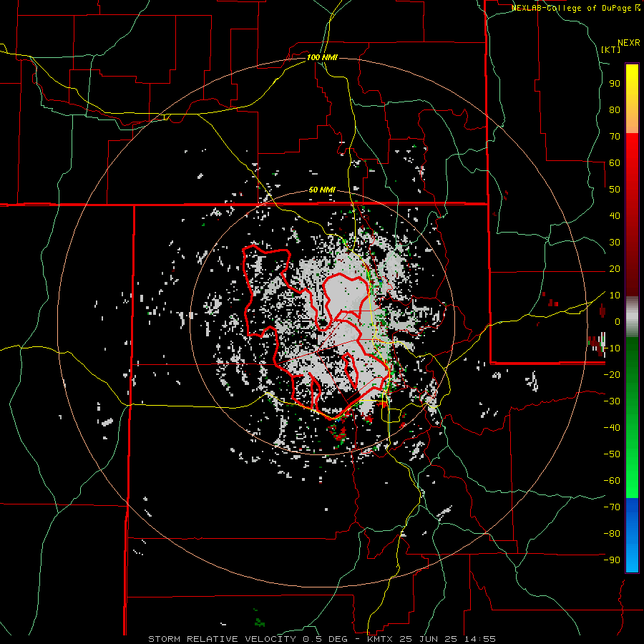
Task: Click the "0.5 DEG" elevation text in the caption
Action: click(x=326, y=639)
